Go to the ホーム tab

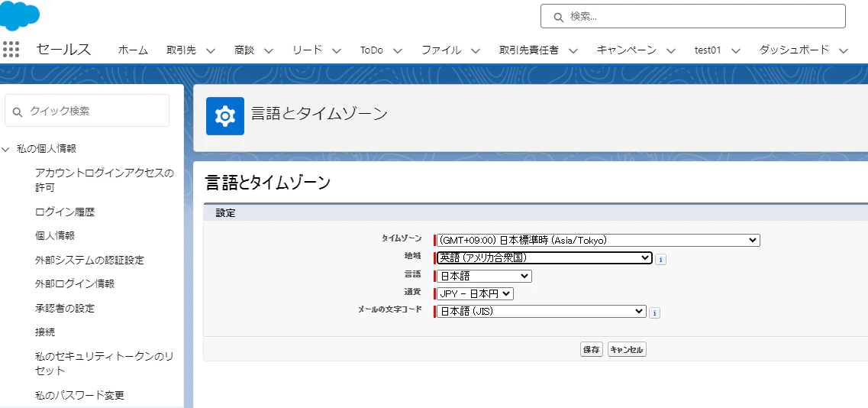133,50
